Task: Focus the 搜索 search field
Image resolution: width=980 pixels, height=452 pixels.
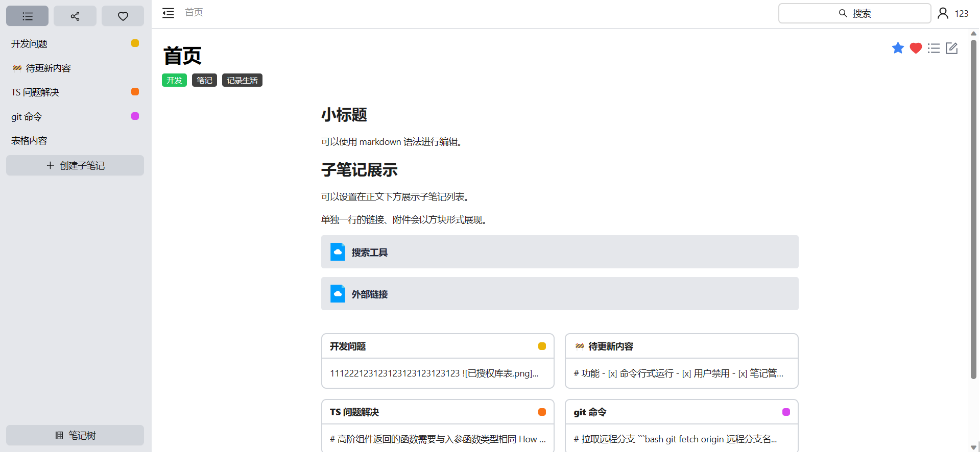Action: tap(854, 13)
